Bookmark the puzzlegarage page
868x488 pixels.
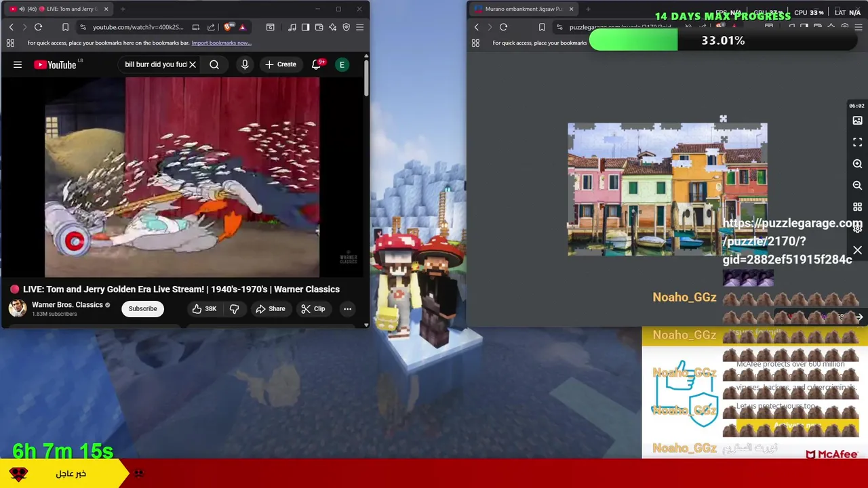click(541, 27)
